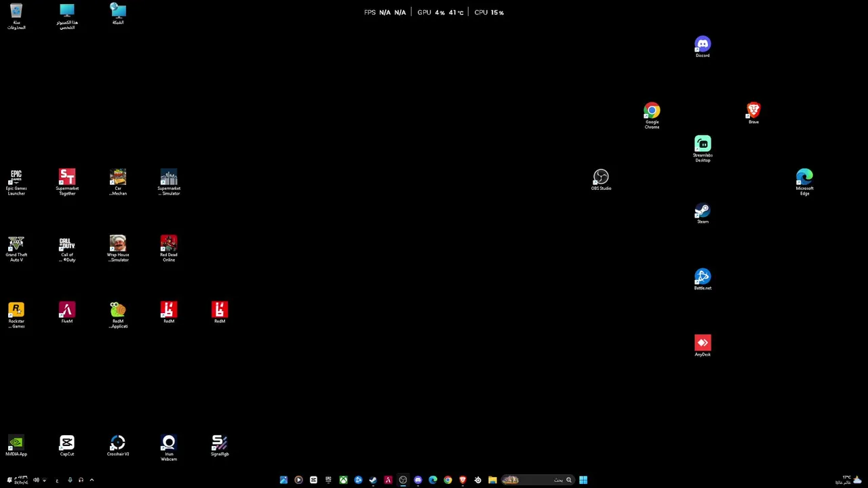Select the Iriun Webcam desktop shortcut

pyautogui.click(x=169, y=448)
